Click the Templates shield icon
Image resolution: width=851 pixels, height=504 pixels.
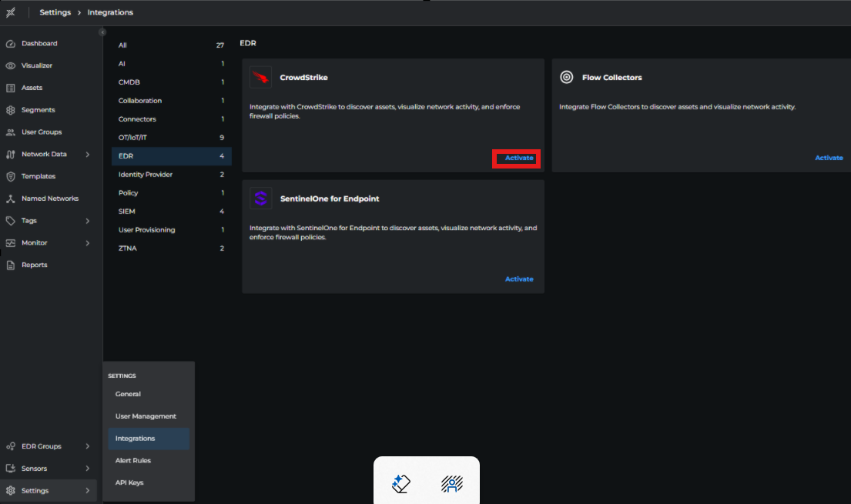[10, 176]
